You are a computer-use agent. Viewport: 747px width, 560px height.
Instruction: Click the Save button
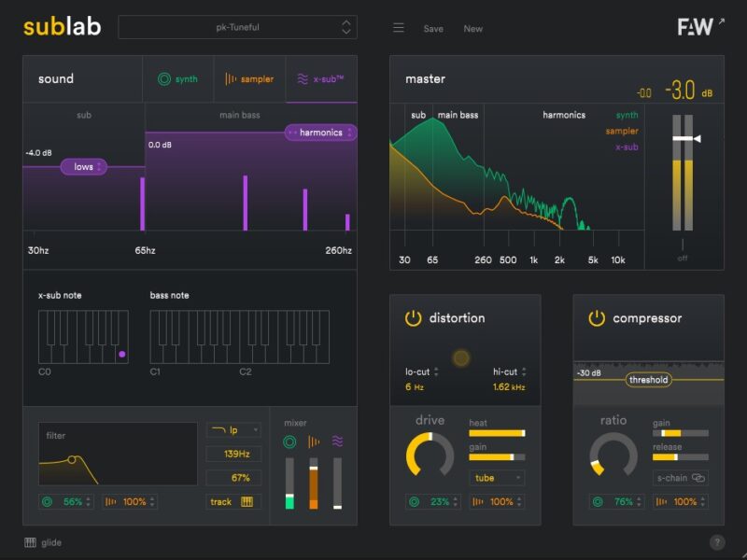pos(433,29)
